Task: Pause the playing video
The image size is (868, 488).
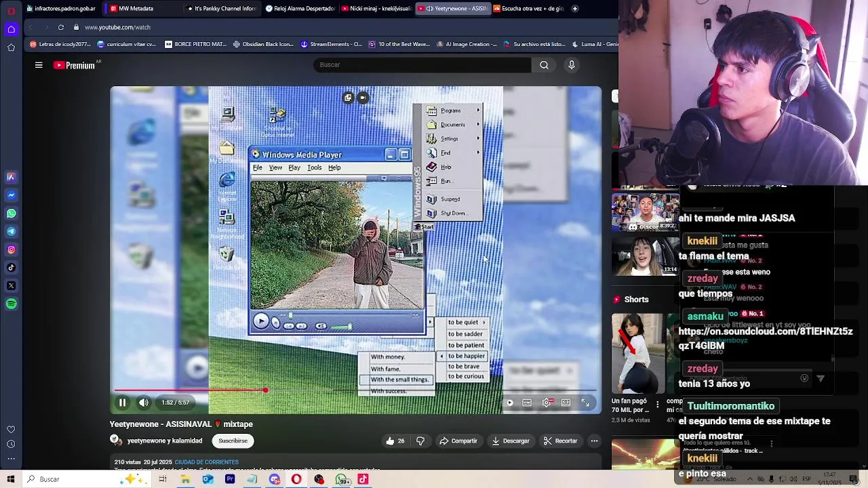Action: [x=122, y=403]
